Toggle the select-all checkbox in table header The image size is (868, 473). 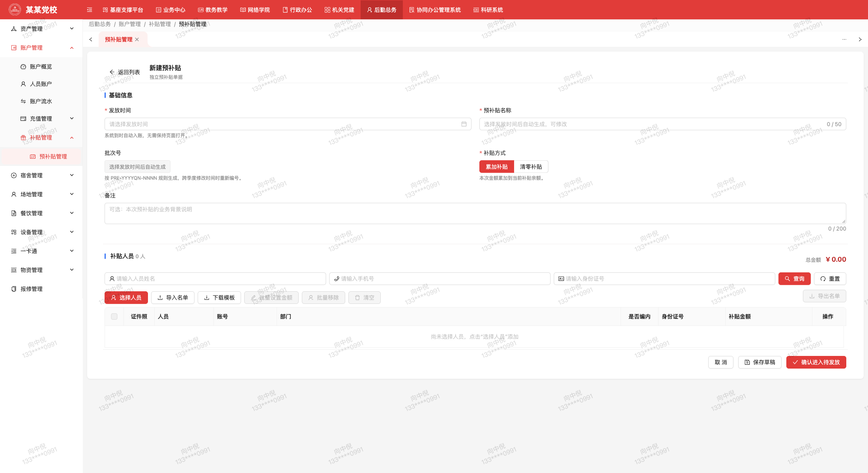(x=114, y=317)
